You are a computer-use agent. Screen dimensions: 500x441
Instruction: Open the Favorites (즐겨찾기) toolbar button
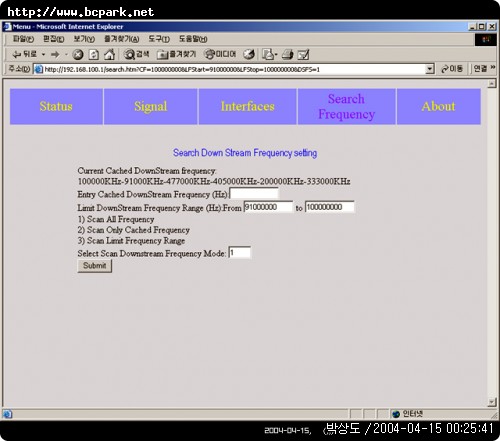177,54
